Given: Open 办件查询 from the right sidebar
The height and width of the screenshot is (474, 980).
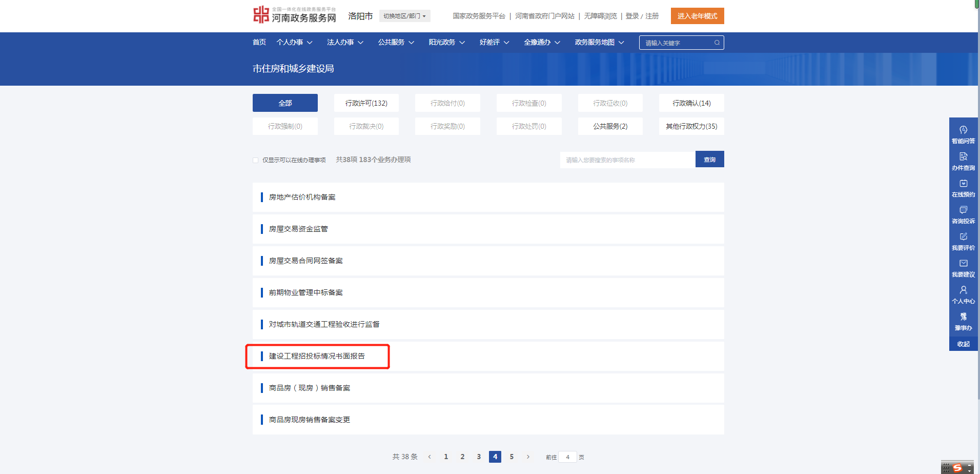Looking at the screenshot, I should point(963,157).
